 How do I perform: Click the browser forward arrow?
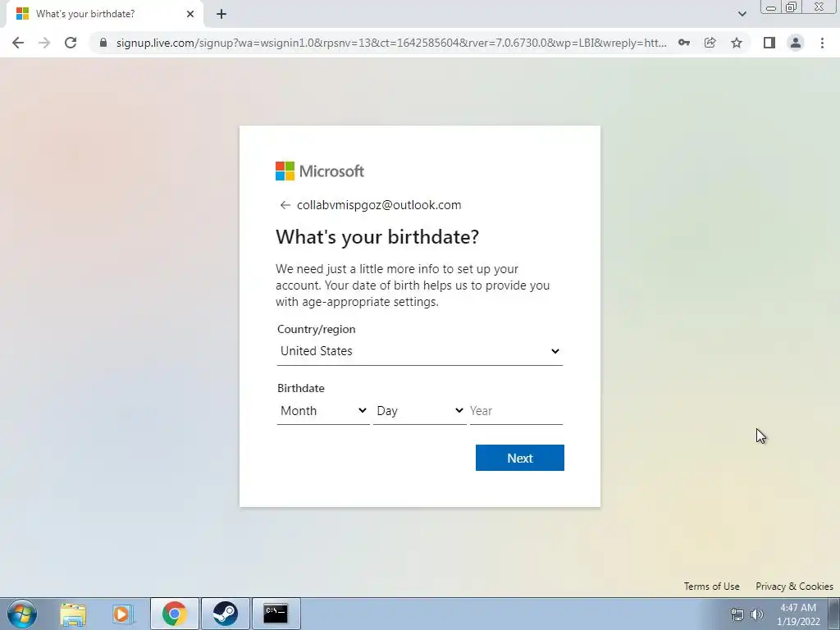pyautogui.click(x=44, y=43)
